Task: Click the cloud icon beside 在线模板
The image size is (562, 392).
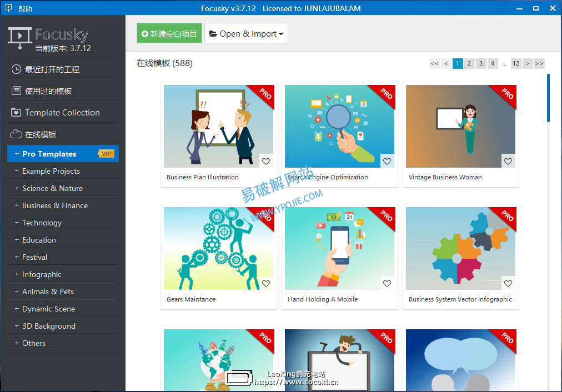Action: coord(16,134)
